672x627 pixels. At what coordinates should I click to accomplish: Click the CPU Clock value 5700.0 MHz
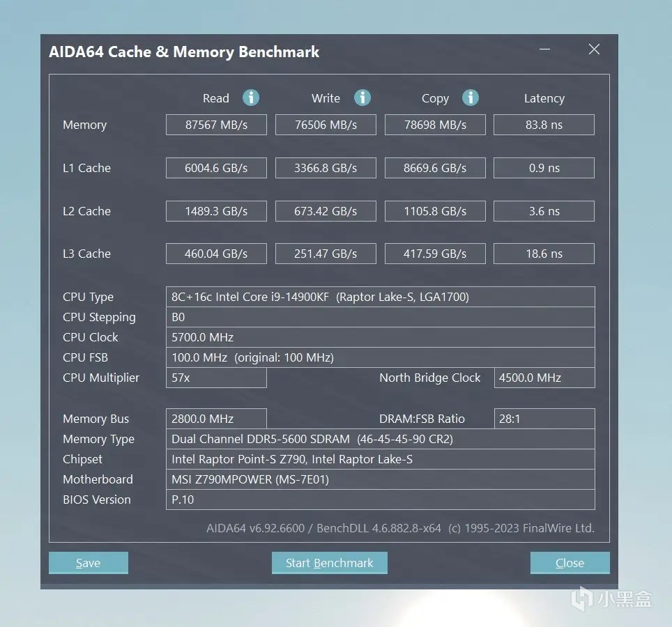point(380,337)
